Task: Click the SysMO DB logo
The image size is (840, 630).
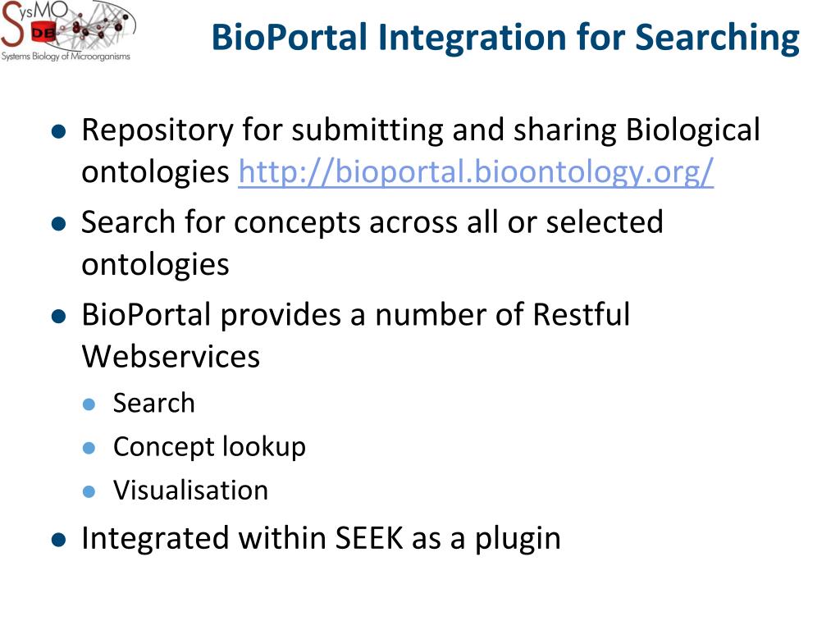Action: (68, 31)
